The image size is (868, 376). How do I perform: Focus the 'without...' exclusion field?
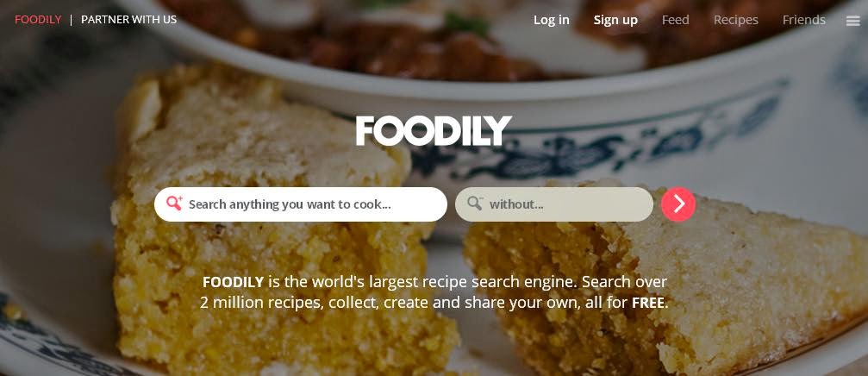[554, 204]
